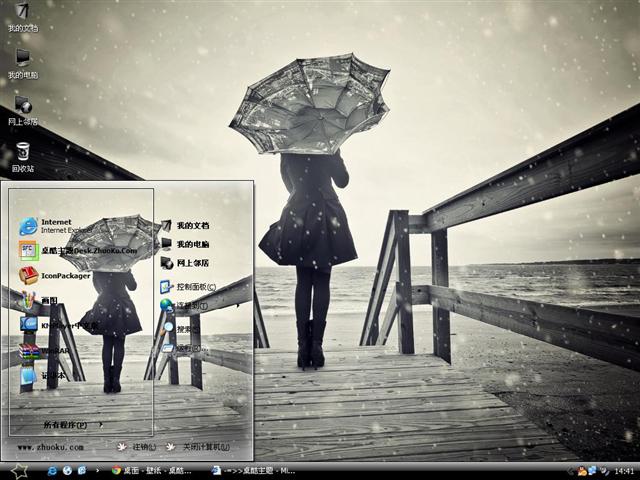Open 记事本 notepad in start menu
This screenshot has width=640, height=480.
[42, 376]
